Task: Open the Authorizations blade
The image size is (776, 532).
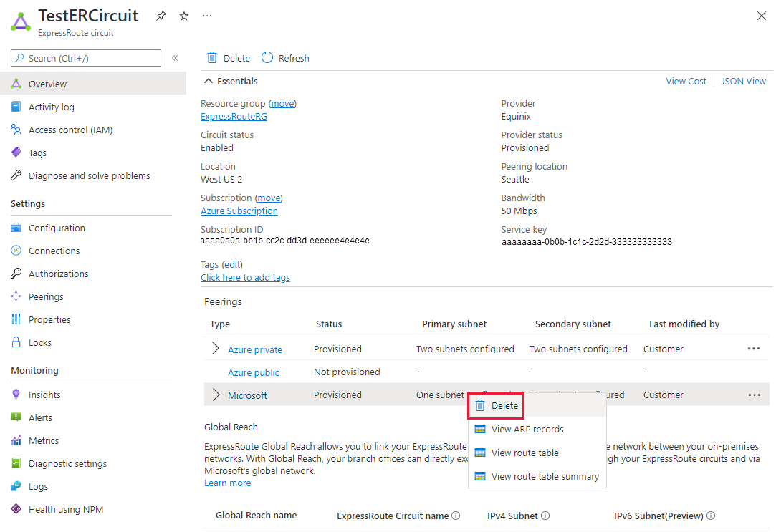Action: (57, 273)
